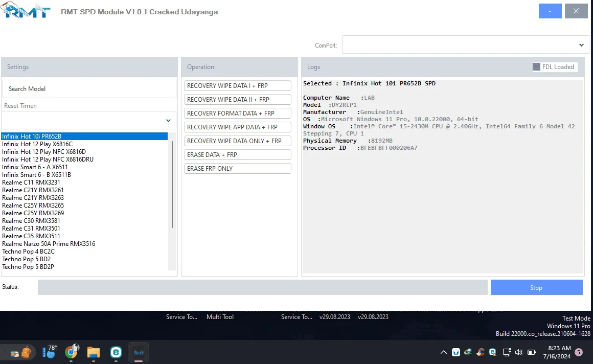Select Realme C21Y RMX3263
The width and height of the screenshot is (593, 364).
[x=84, y=197]
